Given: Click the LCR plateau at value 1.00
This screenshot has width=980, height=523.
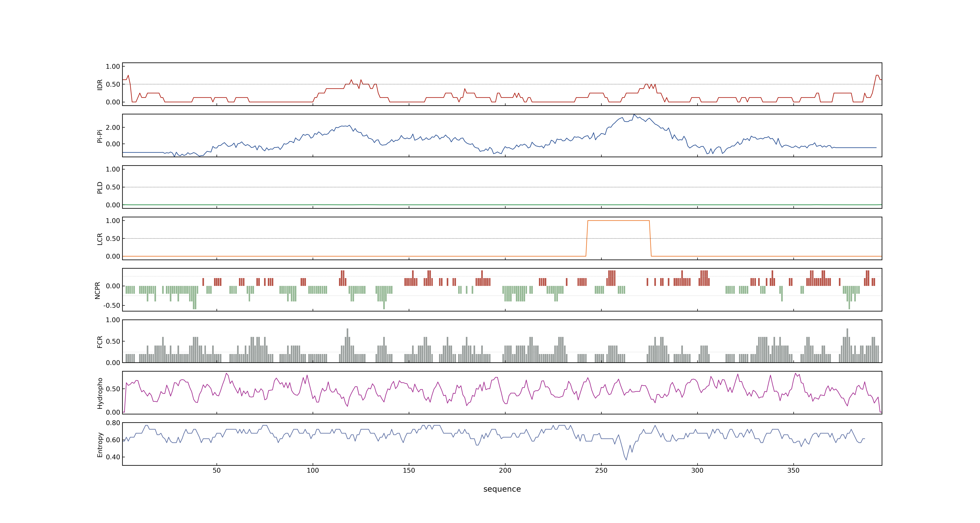Looking at the screenshot, I should [x=619, y=221].
